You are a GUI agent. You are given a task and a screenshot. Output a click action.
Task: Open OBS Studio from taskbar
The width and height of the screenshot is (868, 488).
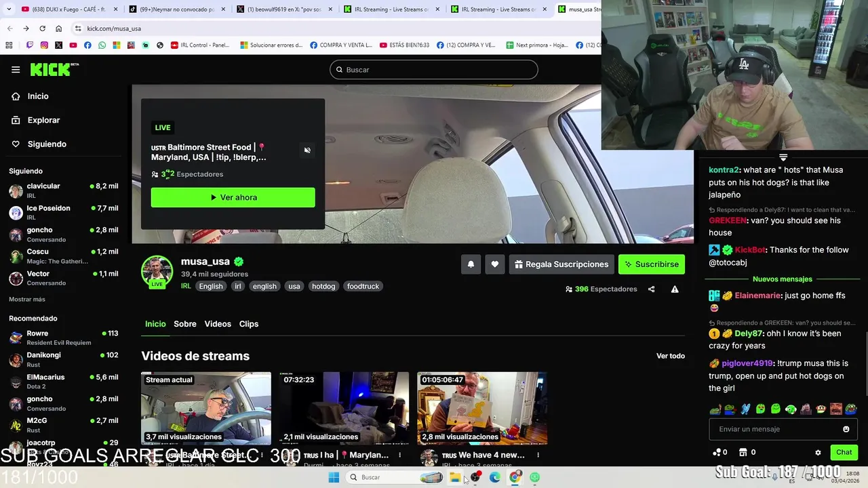point(475,477)
